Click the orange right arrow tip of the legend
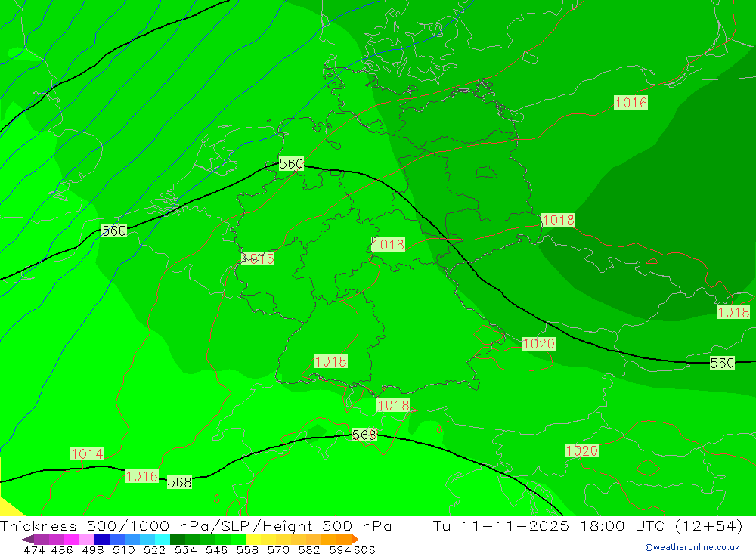Viewport: 756px width, 554px height. point(355,539)
